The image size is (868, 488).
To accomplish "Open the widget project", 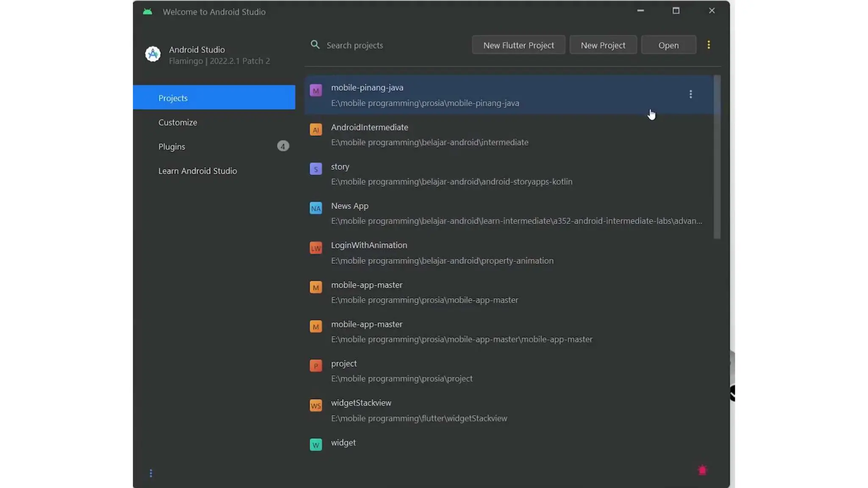I will tap(509, 444).
